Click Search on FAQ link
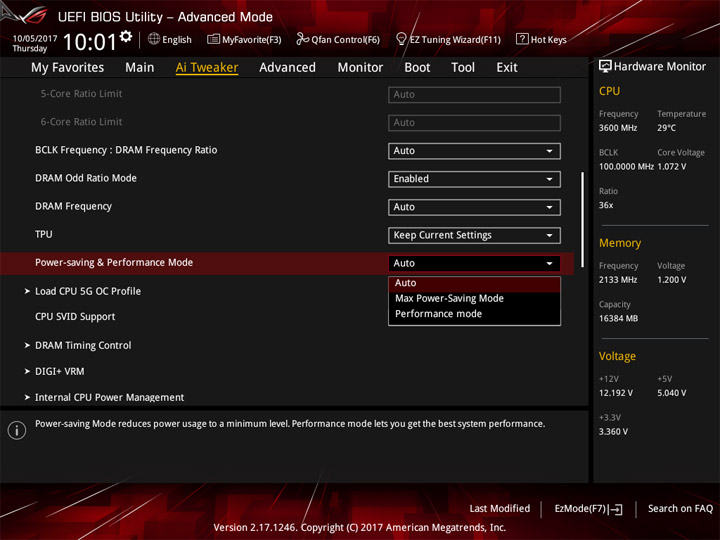Screen dimensions: 720x540 pyautogui.click(x=681, y=509)
